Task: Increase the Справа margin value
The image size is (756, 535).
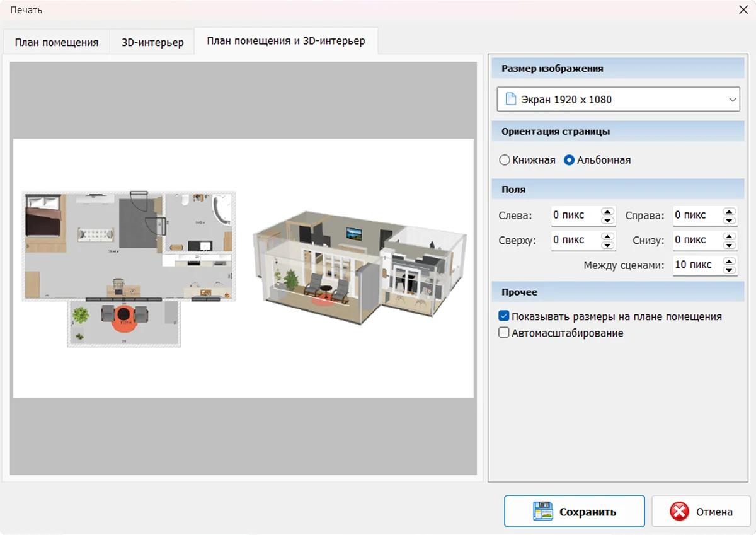Action: pyautogui.click(x=730, y=212)
